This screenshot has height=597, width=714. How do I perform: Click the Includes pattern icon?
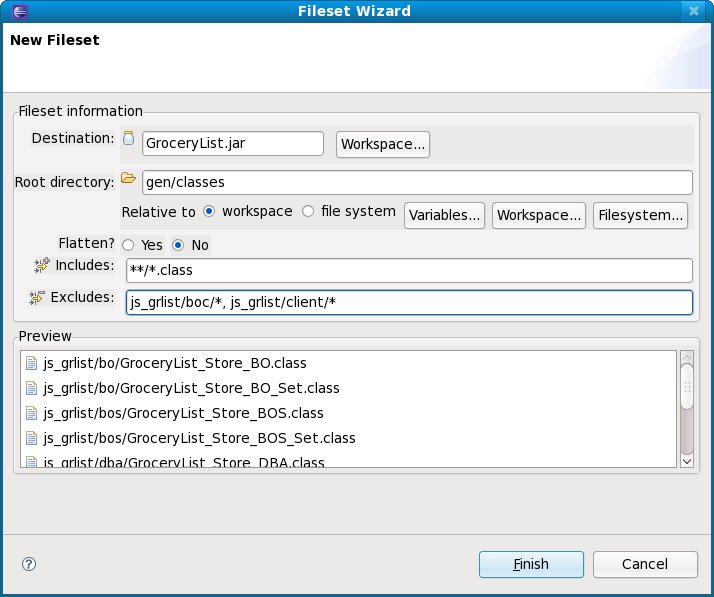coord(41,265)
